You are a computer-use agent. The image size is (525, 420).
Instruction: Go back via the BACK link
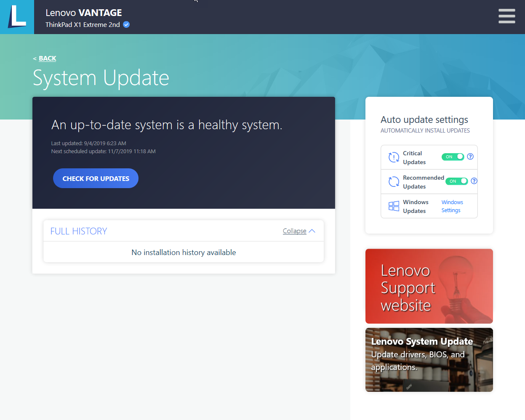47,58
